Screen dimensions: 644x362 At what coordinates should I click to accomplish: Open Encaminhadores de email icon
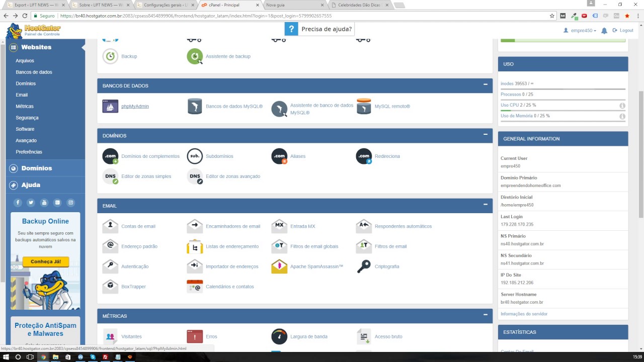(x=195, y=226)
